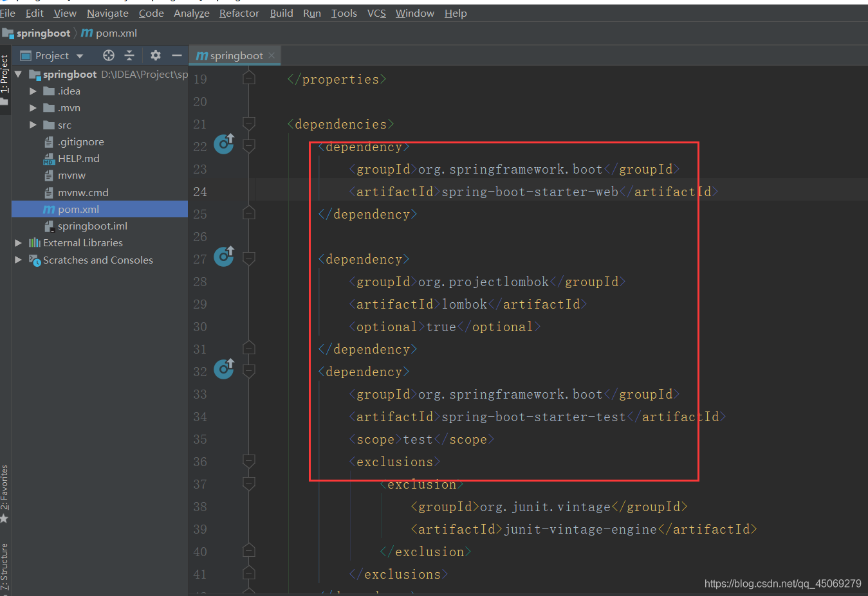Screen dimensions: 868x596
Task: Open the Run menu
Action: (312, 13)
